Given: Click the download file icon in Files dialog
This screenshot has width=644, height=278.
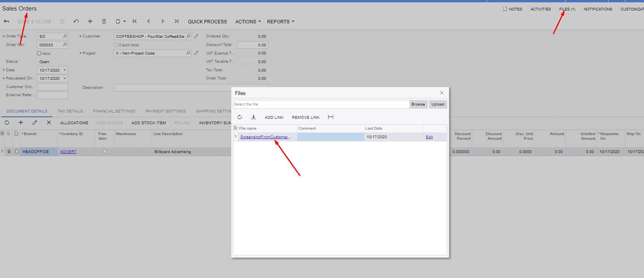Looking at the screenshot, I should click(x=253, y=117).
